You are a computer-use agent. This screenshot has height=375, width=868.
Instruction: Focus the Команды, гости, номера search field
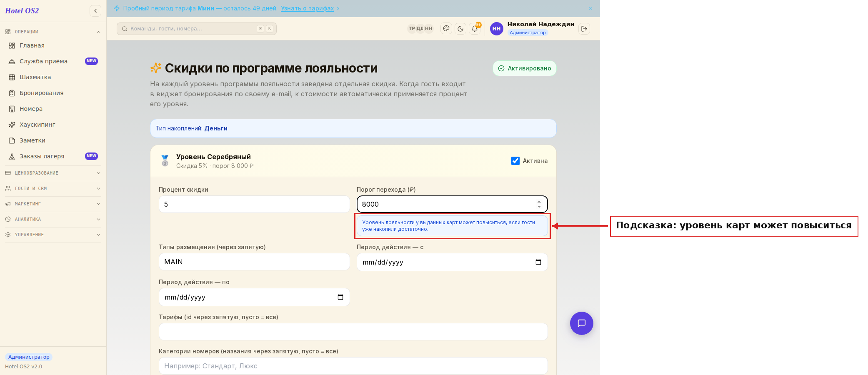[x=197, y=29]
